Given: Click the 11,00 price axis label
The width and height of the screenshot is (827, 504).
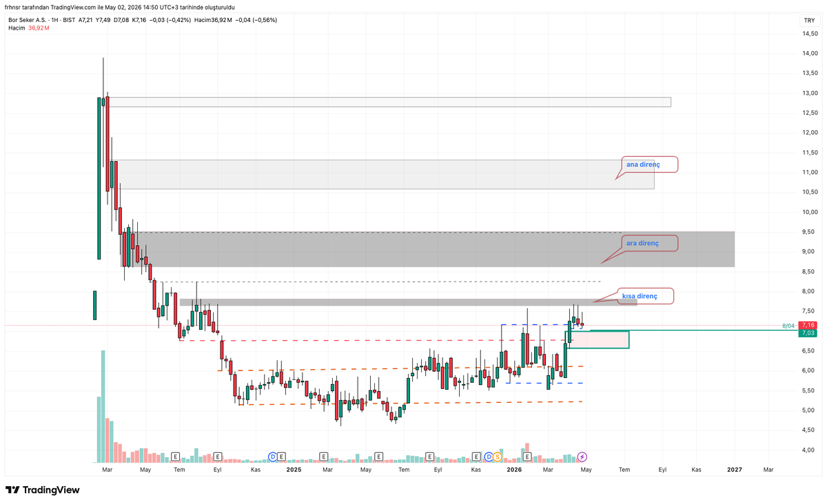Looking at the screenshot, I should point(809,172).
